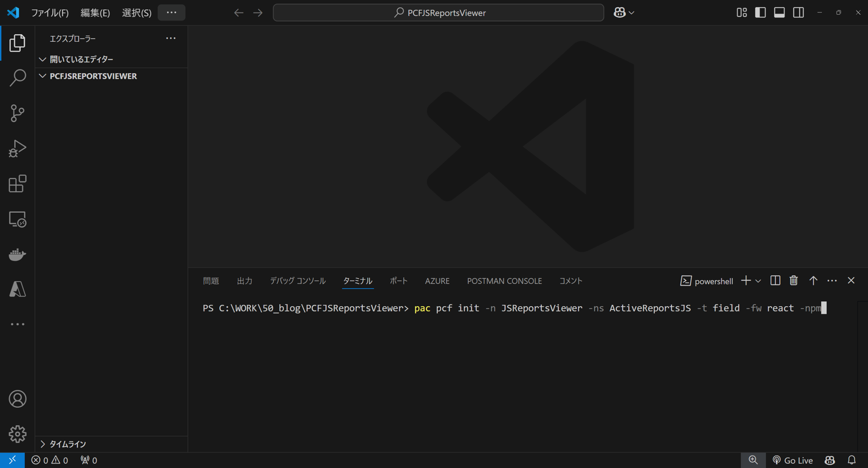Screen dimensions: 868x468
Task: Open the Remote Explorer view
Action: click(x=17, y=219)
